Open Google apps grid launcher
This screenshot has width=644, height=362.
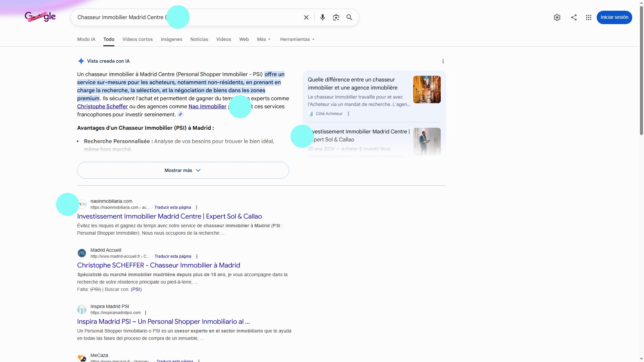pos(588,17)
